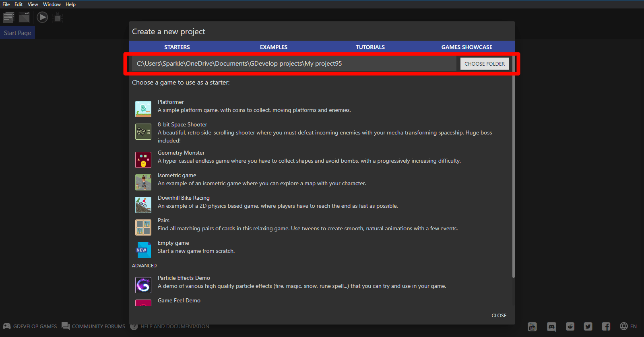644x337 pixels.
Task: Open the Facebook icon link
Action: (606, 327)
